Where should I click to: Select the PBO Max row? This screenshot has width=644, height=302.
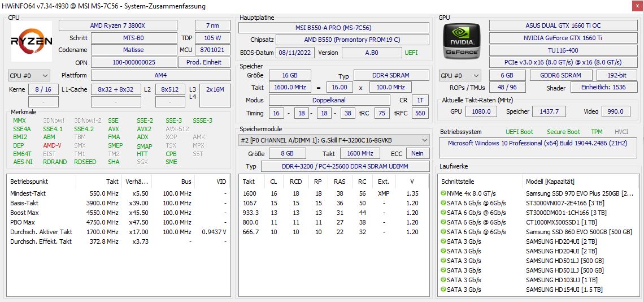pyautogui.click(x=118, y=222)
